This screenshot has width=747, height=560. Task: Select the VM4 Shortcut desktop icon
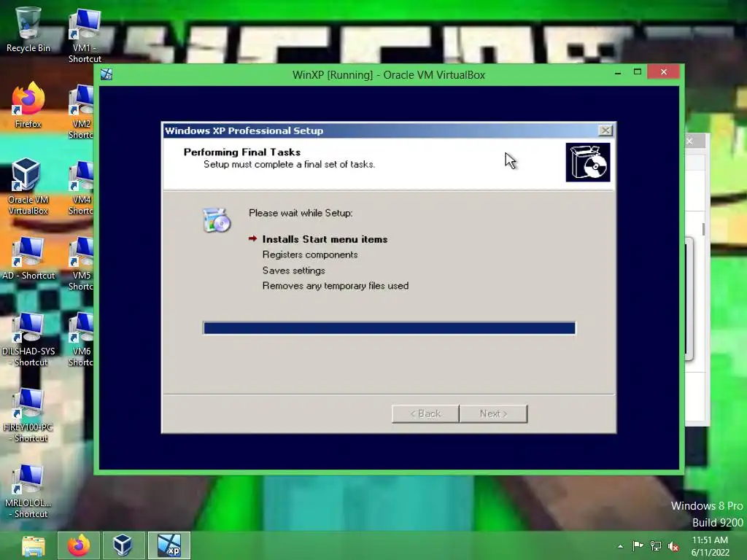point(81,187)
